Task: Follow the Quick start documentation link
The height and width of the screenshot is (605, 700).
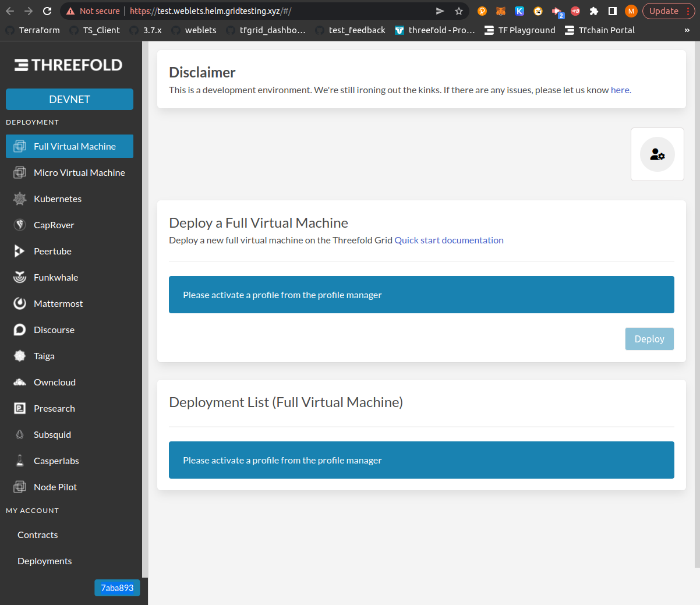Action: coord(448,240)
